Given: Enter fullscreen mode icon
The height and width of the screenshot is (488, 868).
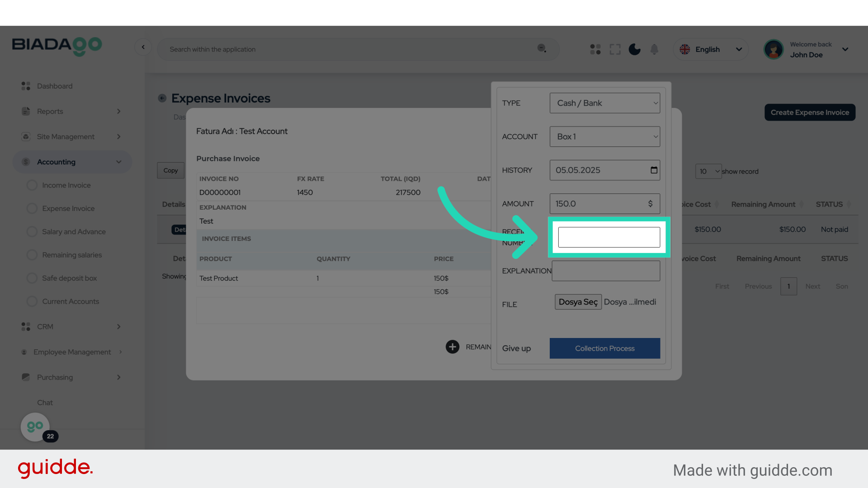Looking at the screenshot, I should click(x=615, y=49).
